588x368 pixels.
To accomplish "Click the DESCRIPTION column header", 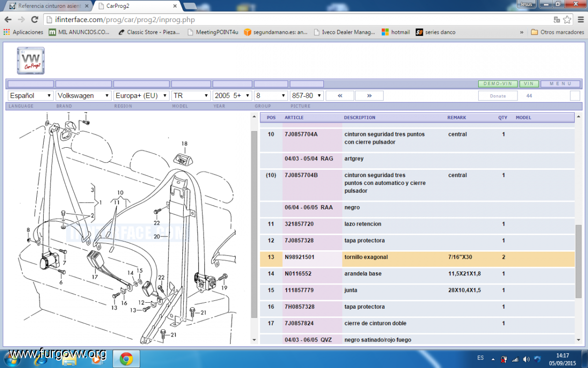I will (360, 118).
